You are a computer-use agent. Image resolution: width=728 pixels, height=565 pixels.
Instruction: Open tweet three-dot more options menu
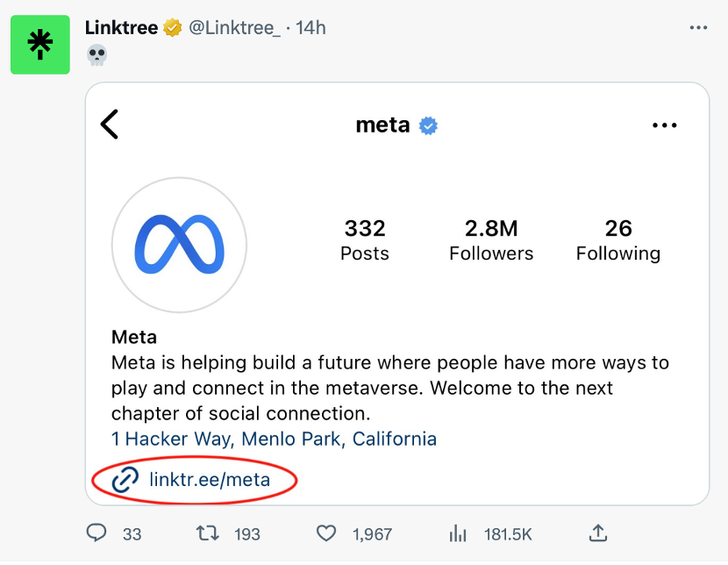coord(698,28)
